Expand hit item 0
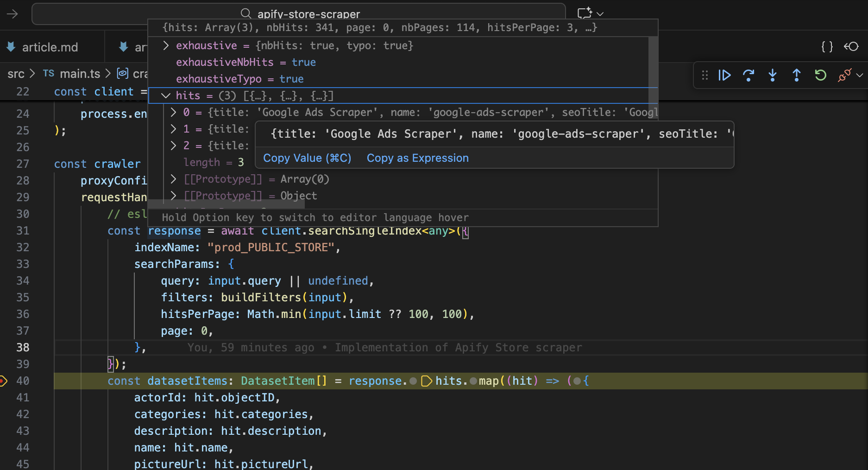The width and height of the screenshot is (868, 470). [x=173, y=112]
